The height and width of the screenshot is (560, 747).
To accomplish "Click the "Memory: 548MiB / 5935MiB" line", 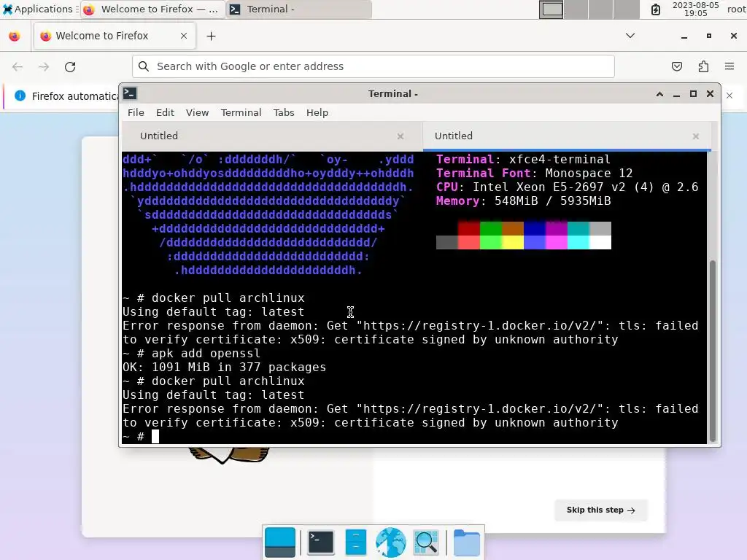I will pos(523,201).
